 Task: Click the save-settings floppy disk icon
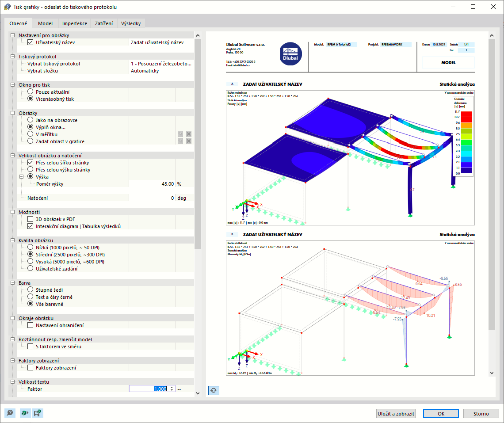pyautogui.click(x=38, y=413)
